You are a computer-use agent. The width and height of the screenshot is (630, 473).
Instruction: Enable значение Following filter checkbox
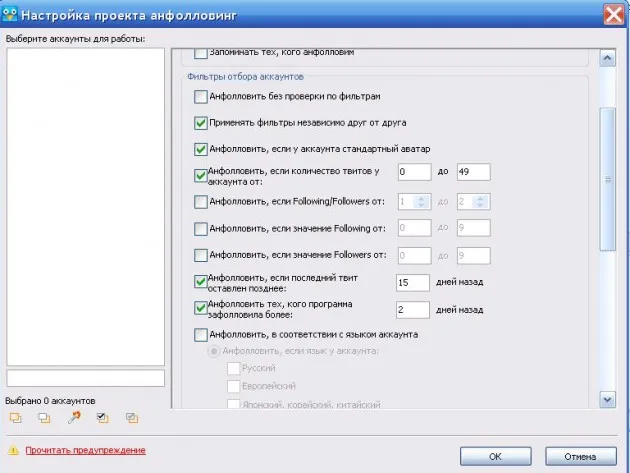tap(200, 229)
